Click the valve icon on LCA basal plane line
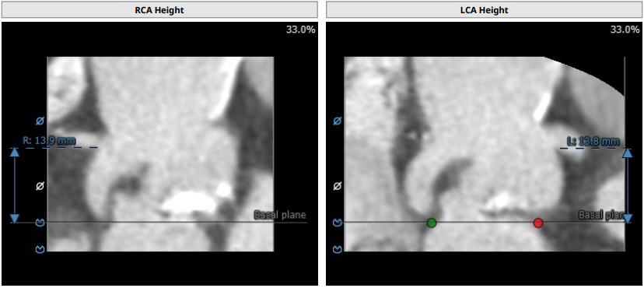Screen dimensions: 644x288 (338, 223)
